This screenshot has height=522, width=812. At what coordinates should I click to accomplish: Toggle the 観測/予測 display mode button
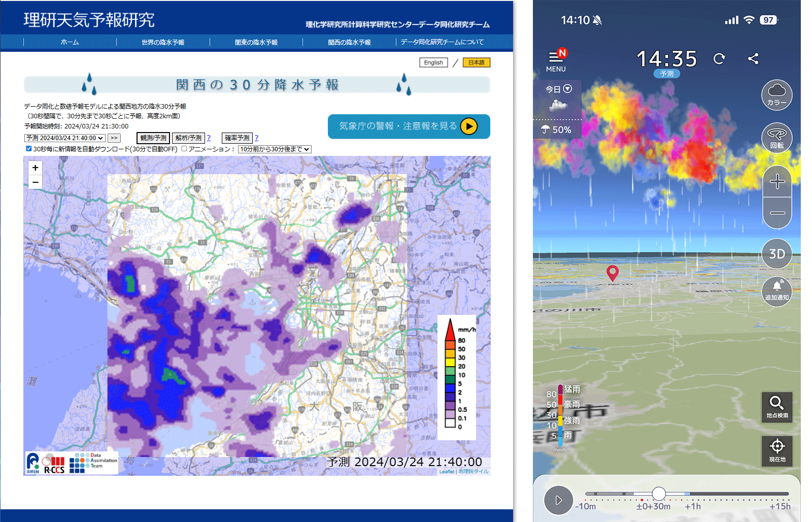point(153,138)
